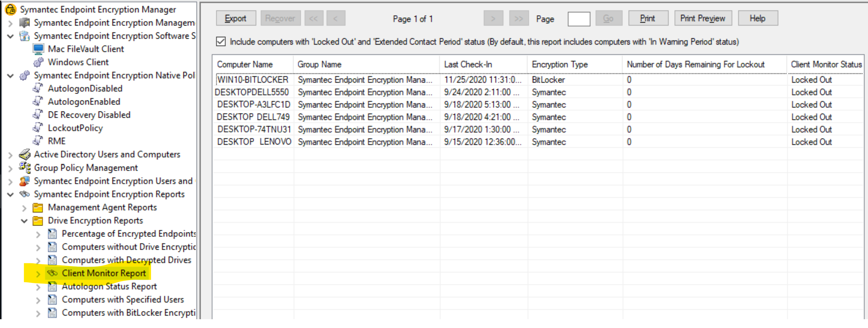This screenshot has width=868, height=328.
Task: Select the DESKTOP LENOVO computer row
Action: pyautogui.click(x=539, y=142)
